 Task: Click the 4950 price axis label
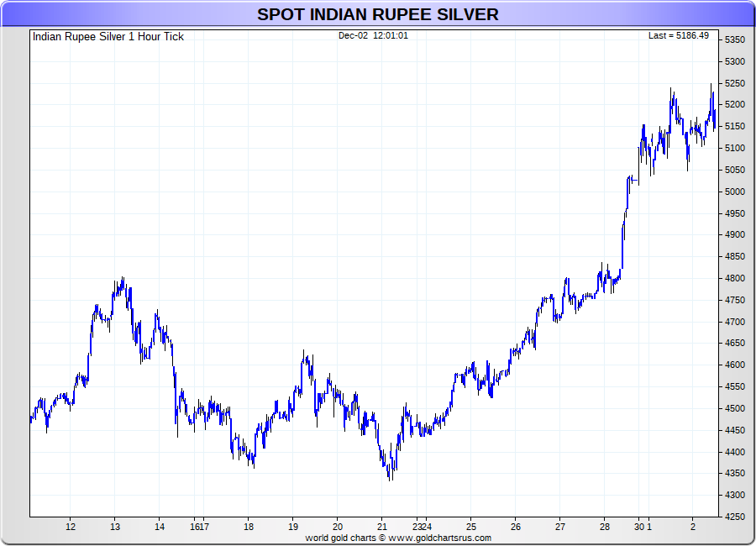coord(735,213)
